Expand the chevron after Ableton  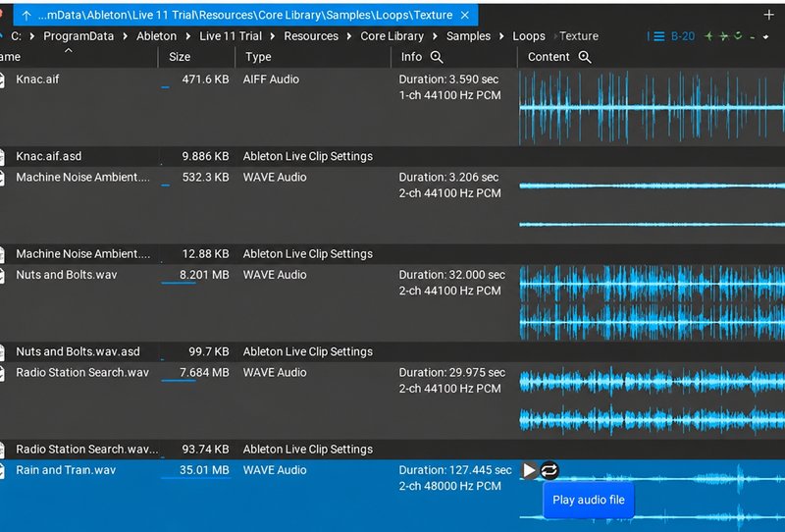[188, 36]
